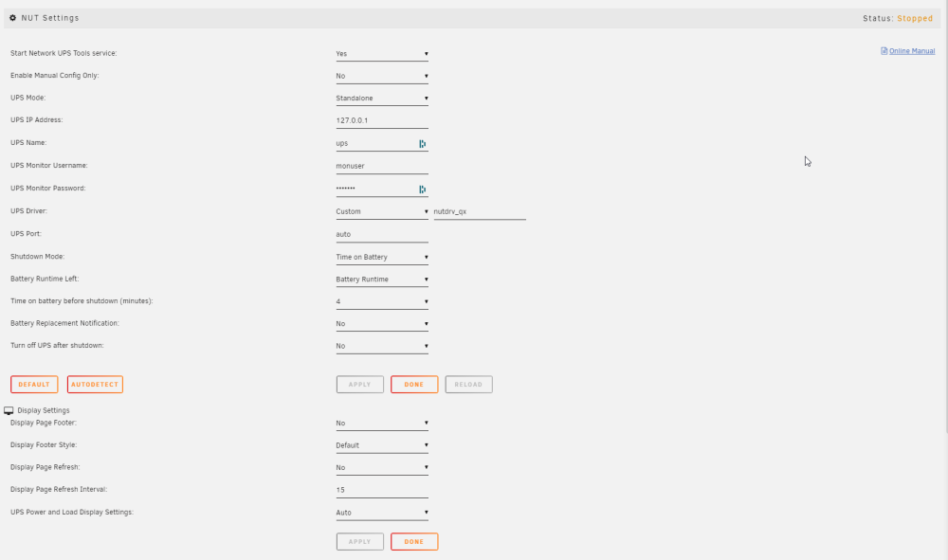The height and width of the screenshot is (560, 948).
Task: Click the Battery Runtime Left label
Action: click(x=45, y=280)
